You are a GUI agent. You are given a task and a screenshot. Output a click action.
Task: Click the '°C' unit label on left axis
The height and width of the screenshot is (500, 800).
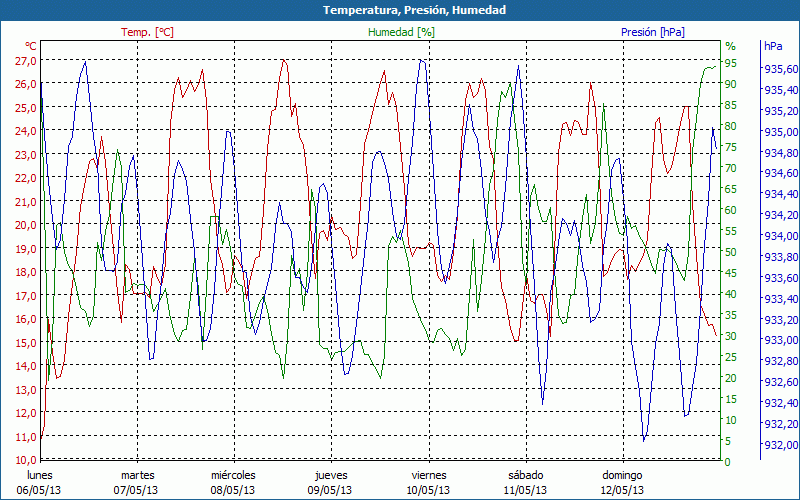pyautogui.click(x=31, y=46)
